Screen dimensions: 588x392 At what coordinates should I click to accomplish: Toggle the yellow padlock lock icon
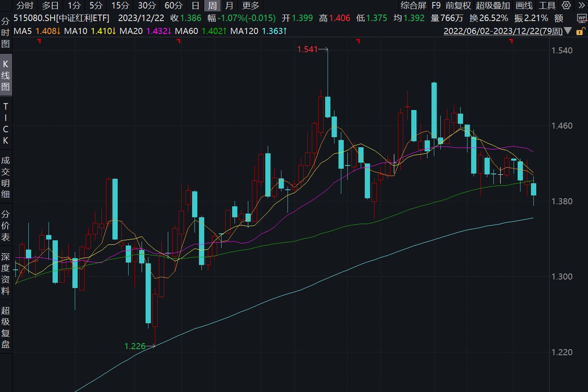pyautogui.click(x=580, y=31)
